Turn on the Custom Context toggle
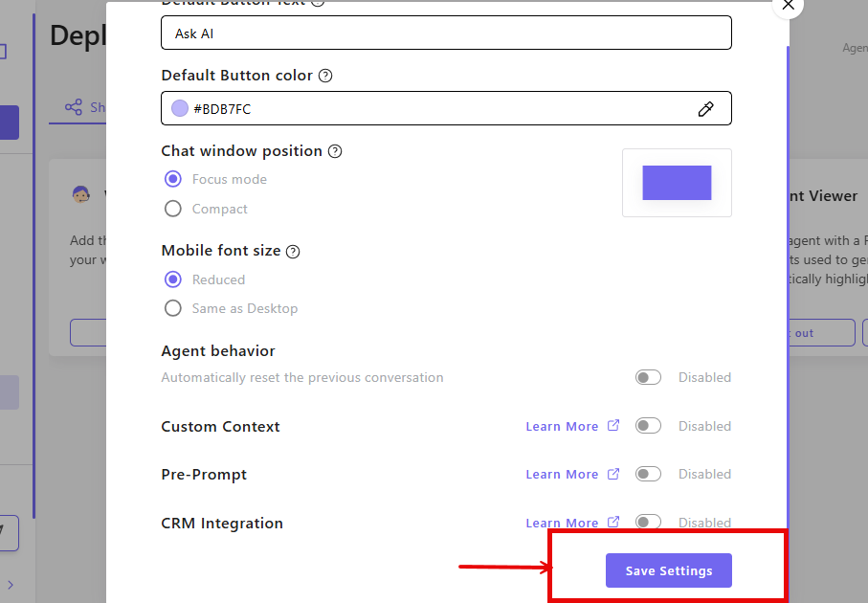 click(648, 425)
